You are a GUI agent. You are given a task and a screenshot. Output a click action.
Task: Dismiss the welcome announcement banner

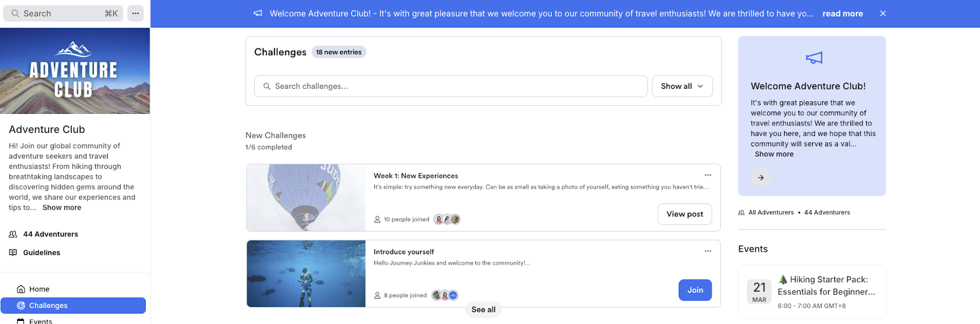pos(883,13)
